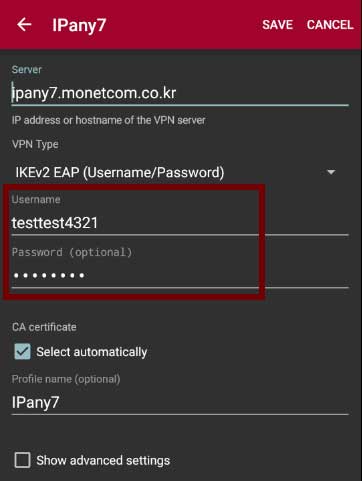Click the IPany7 title in header
Viewport: 362px width, 481px height.
point(79,25)
